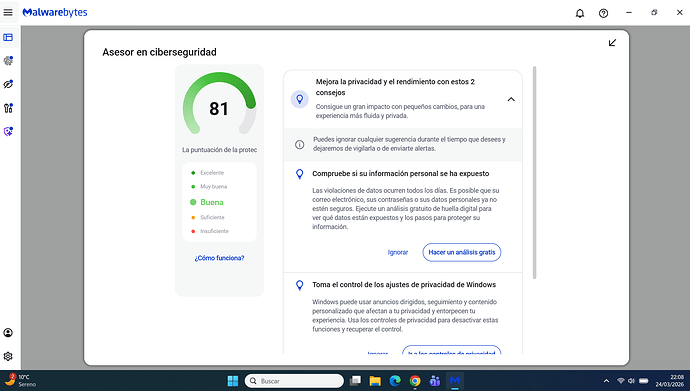Click lightbulb icon beside Toma el control
Image resolution: width=690 pixels, height=391 pixels.
(300, 285)
